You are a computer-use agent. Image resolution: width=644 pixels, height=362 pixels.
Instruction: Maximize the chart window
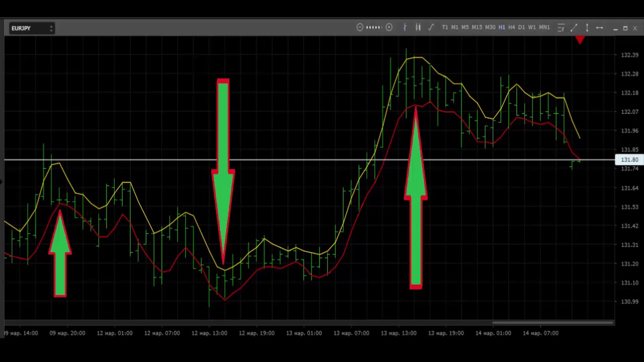tap(625, 28)
